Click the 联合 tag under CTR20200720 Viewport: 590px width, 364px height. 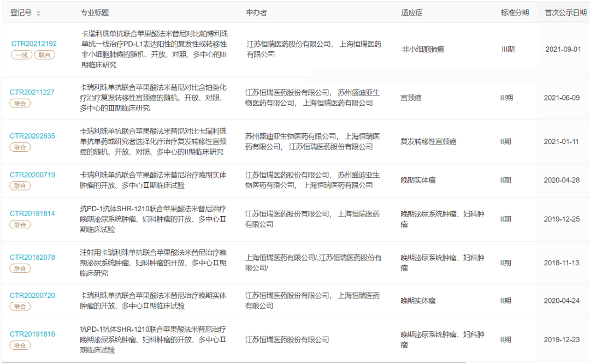tap(20, 307)
